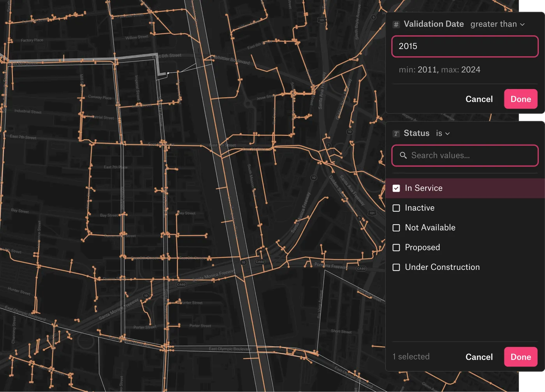Viewport: 545px width, 392px height.
Task: Click the Search values input field
Action: pos(465,155)
